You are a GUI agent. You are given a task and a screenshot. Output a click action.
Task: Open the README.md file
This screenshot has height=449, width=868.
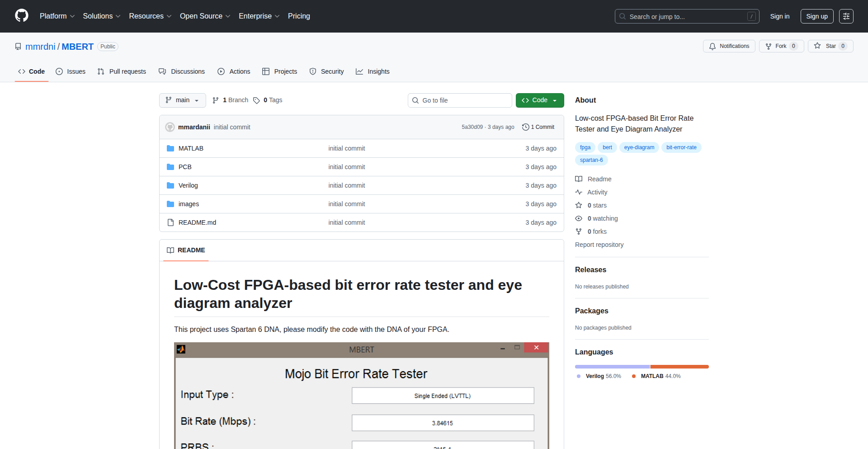coord(197,222)
